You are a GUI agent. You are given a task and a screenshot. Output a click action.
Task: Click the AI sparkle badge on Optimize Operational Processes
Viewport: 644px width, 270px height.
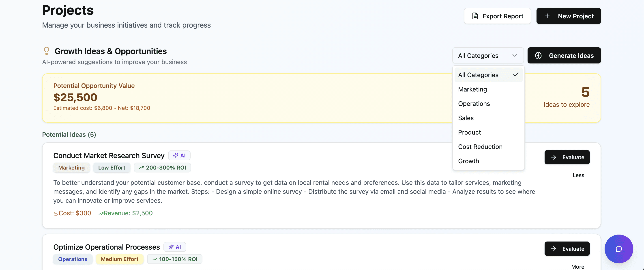point(174,247)
